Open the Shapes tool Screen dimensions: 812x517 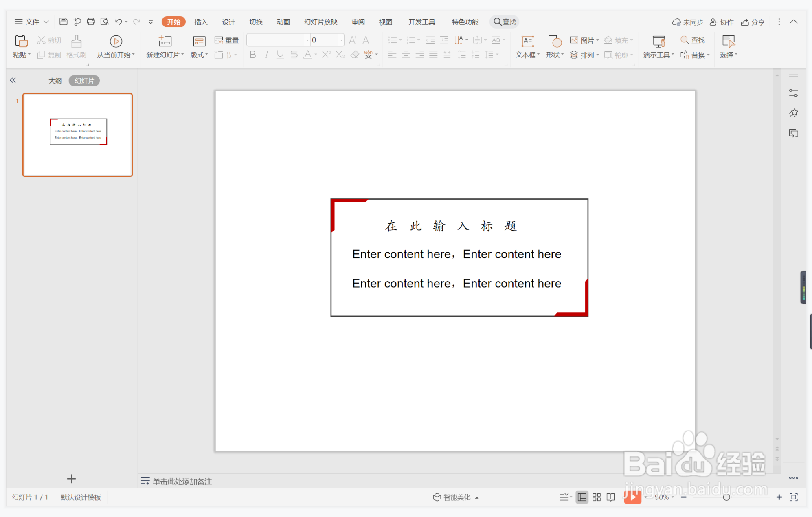coord(554,41)
